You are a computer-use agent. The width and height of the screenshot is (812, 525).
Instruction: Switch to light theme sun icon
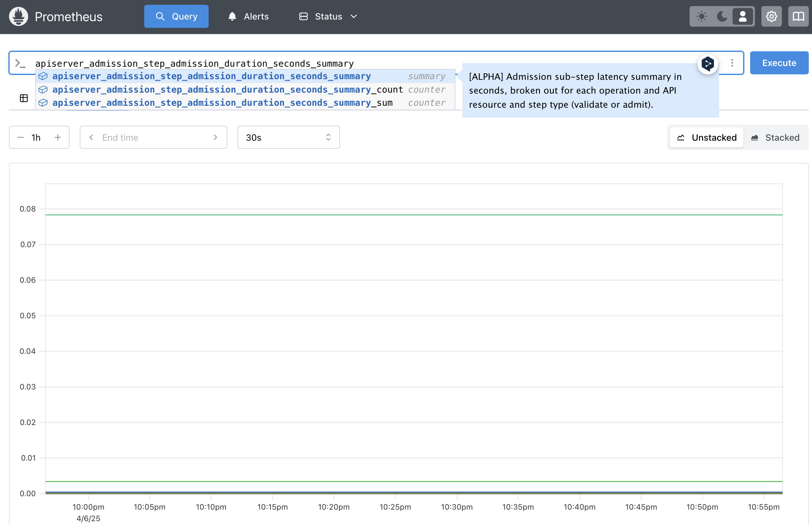coord(701,16)
